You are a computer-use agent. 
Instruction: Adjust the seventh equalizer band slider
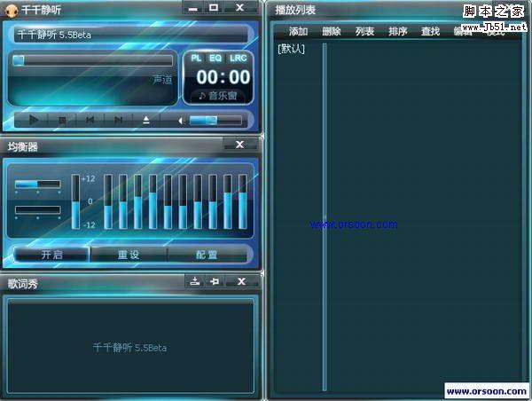(x=198, y=201)
